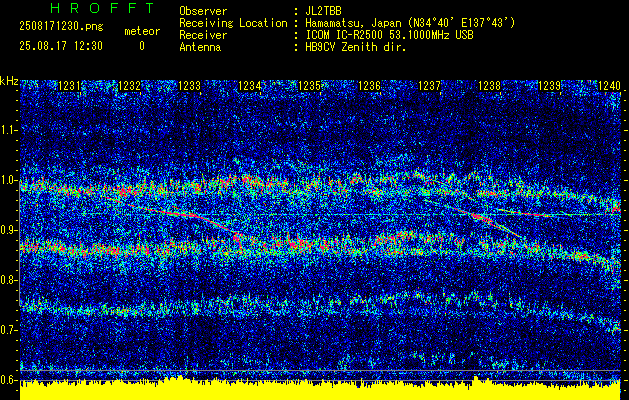Viewport: 629px width, 400px height.
Task: Click the date stamp 25.08.17 12:30
Action: click(x=61, y=46)
